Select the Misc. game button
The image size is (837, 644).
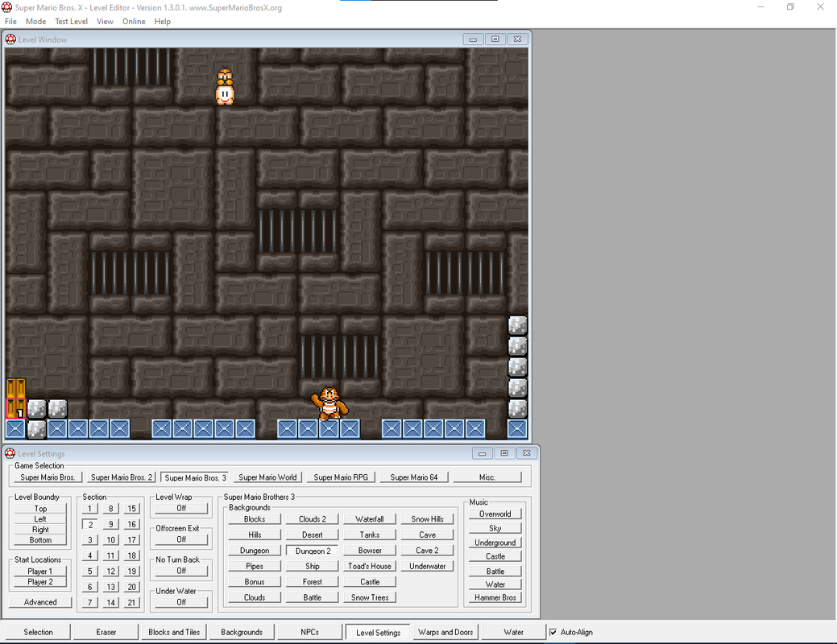click(x=487, y=477)
